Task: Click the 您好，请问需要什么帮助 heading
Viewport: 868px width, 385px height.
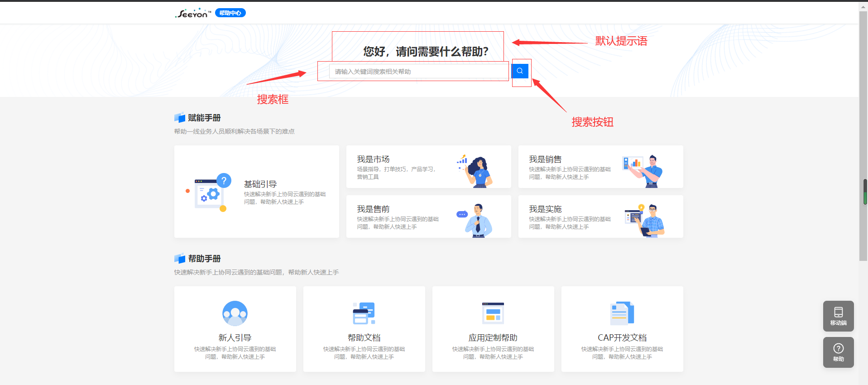Action: (426, 52)
